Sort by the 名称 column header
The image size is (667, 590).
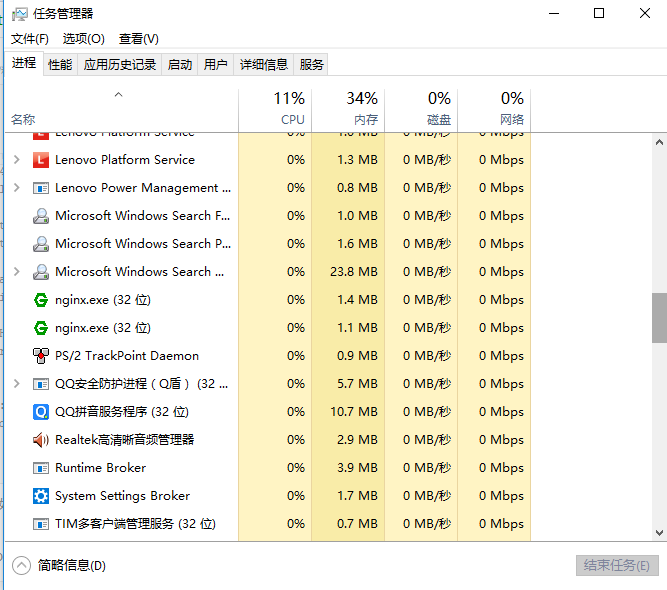pos(121,110)
